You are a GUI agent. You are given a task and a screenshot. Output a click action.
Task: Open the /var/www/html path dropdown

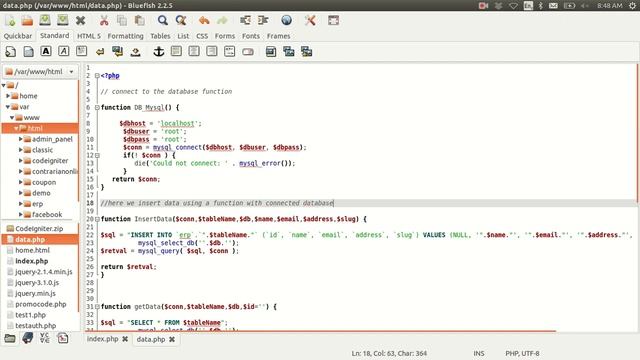point(40,71)
